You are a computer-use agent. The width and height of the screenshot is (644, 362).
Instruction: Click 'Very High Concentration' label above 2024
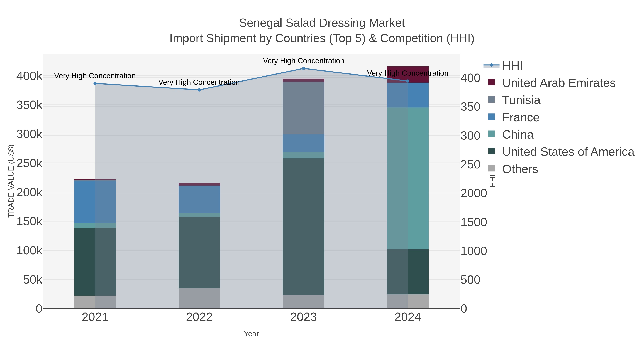(x=408, y=73)
